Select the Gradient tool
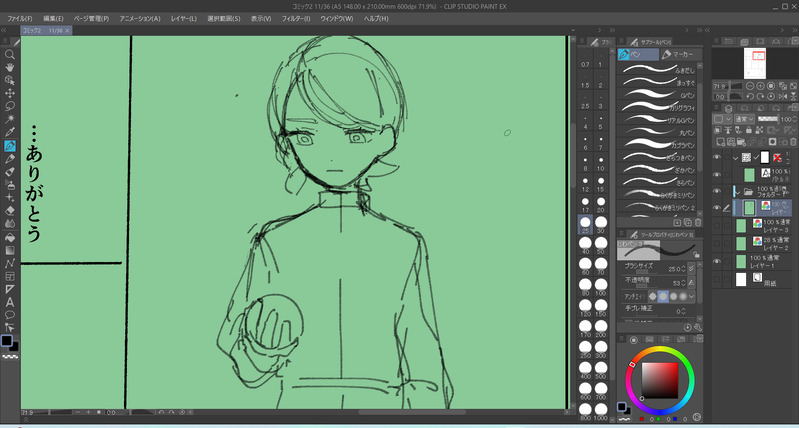This screenshot has width=799, height=428. point(10,250)
